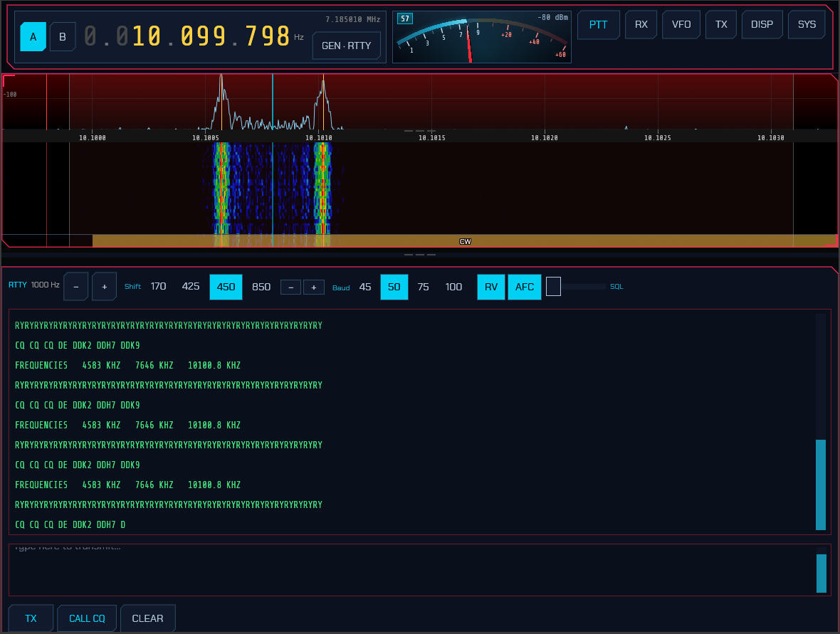Click the partial 'CQ CQ CQ DE DDK2 DDH7 D' line

coord(70,524)
